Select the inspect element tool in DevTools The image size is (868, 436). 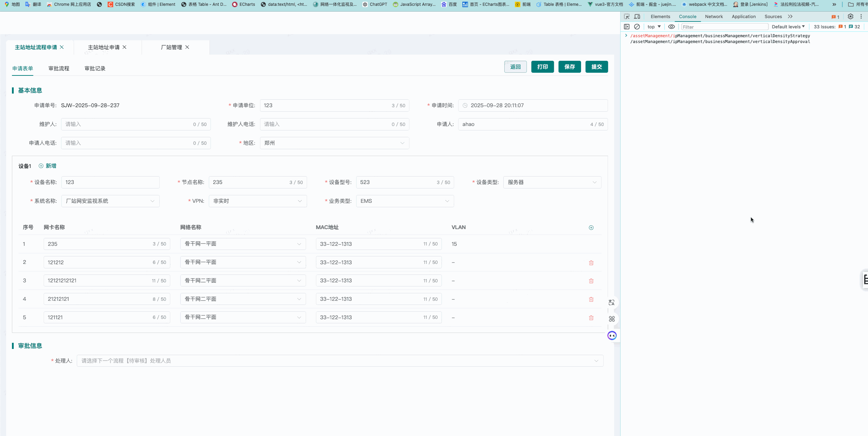626,16
